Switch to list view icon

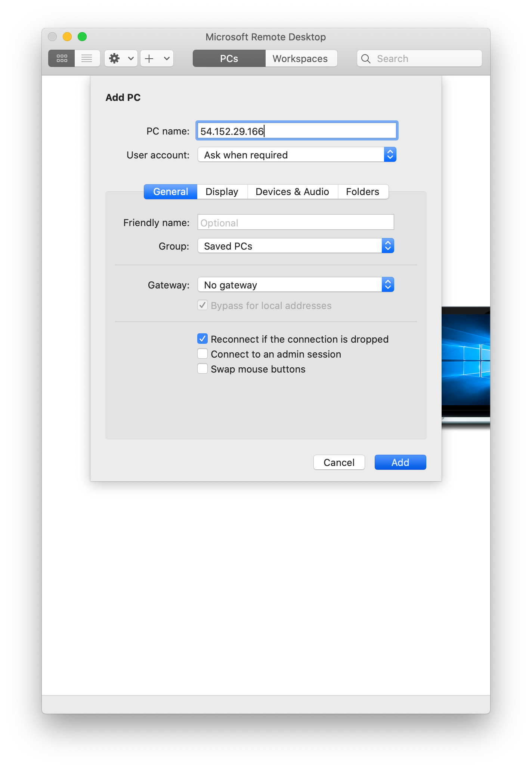(87, 58)
